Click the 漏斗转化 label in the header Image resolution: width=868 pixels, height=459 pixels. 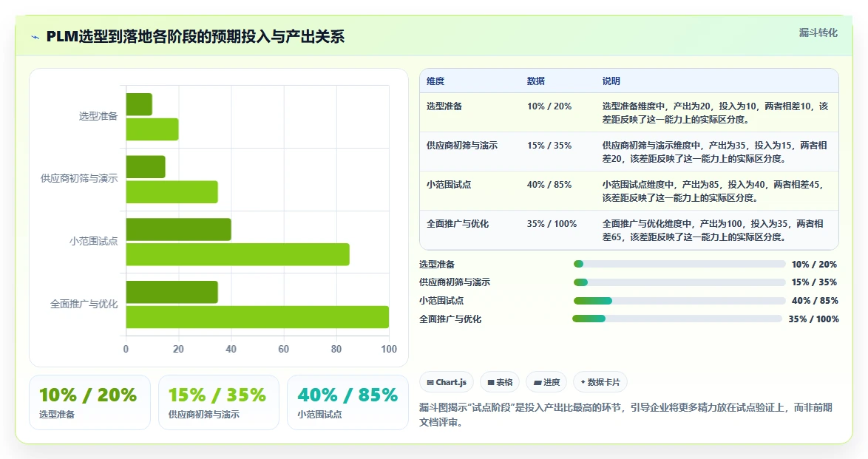[818, 33]
